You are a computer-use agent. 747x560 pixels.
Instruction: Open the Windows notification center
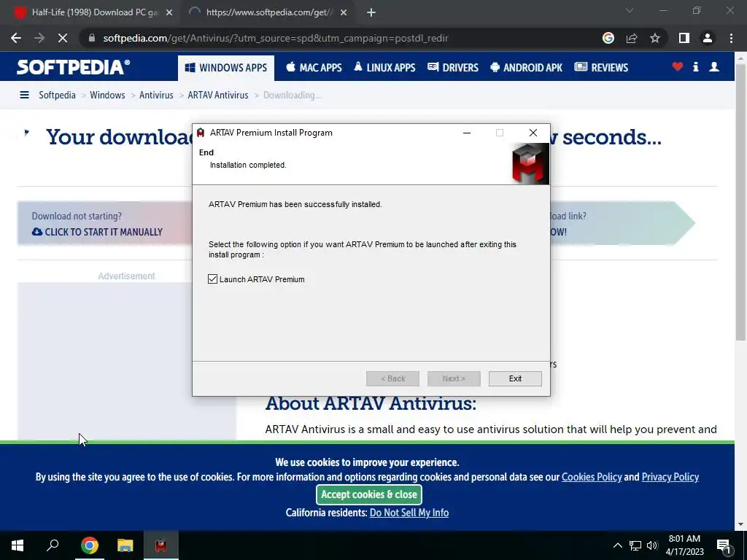724,545
